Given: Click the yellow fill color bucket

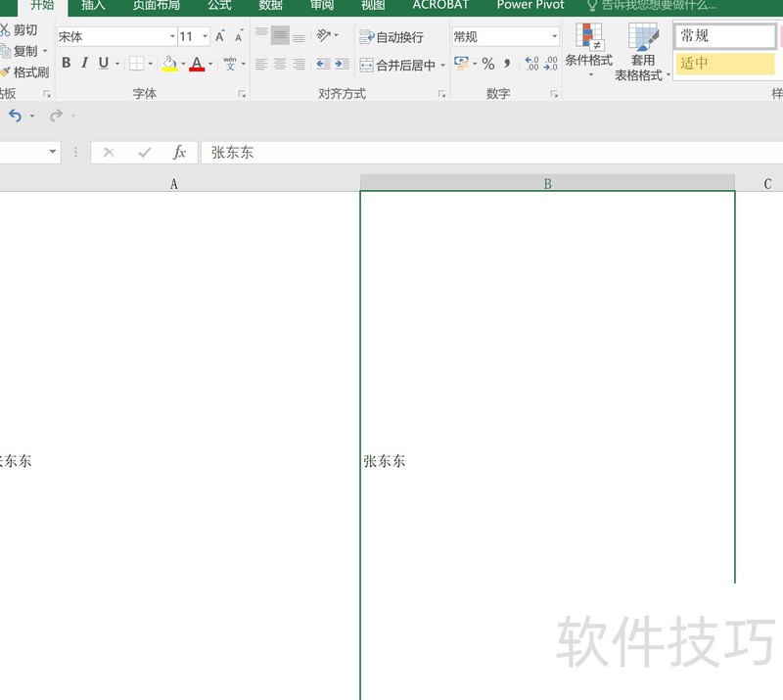Looking at the screenshot, I should pyautogui.click(x=169, y=65).
